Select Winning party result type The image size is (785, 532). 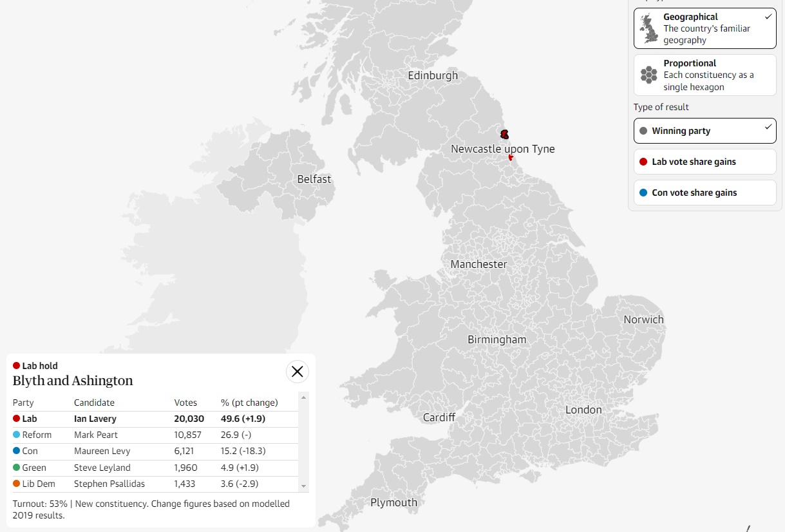tap(705, 131)
